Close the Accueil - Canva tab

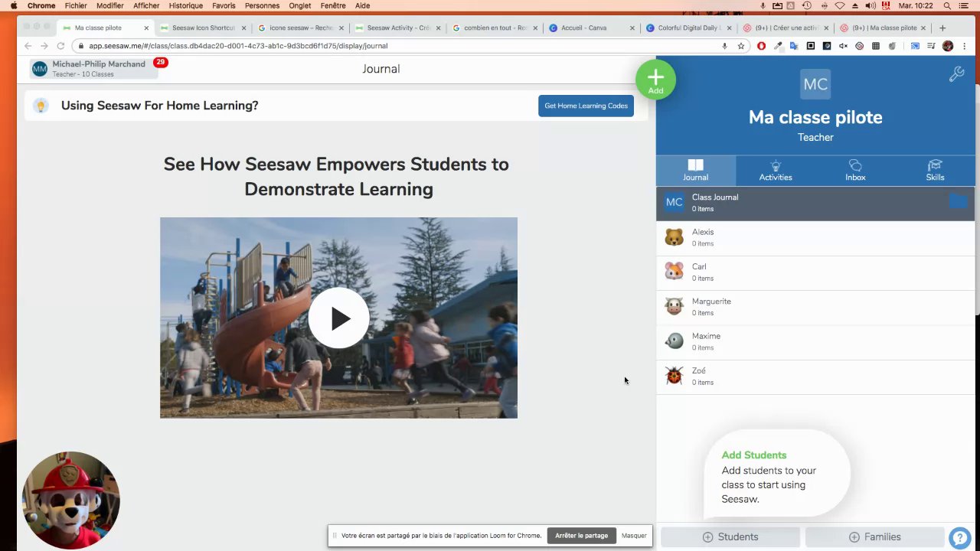[632, 28]
